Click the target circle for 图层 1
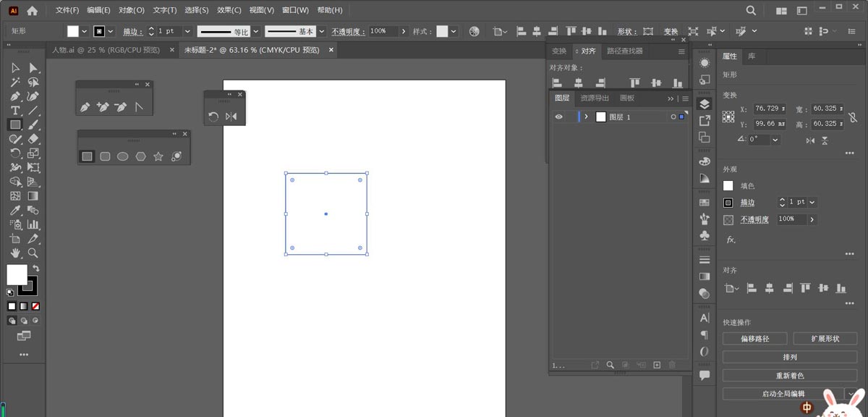 673,117
